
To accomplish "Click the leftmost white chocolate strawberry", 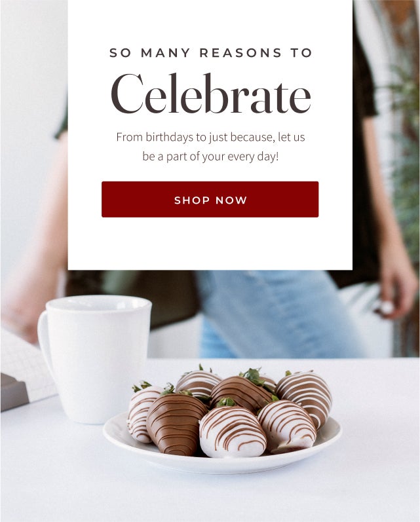I will 140,413.
